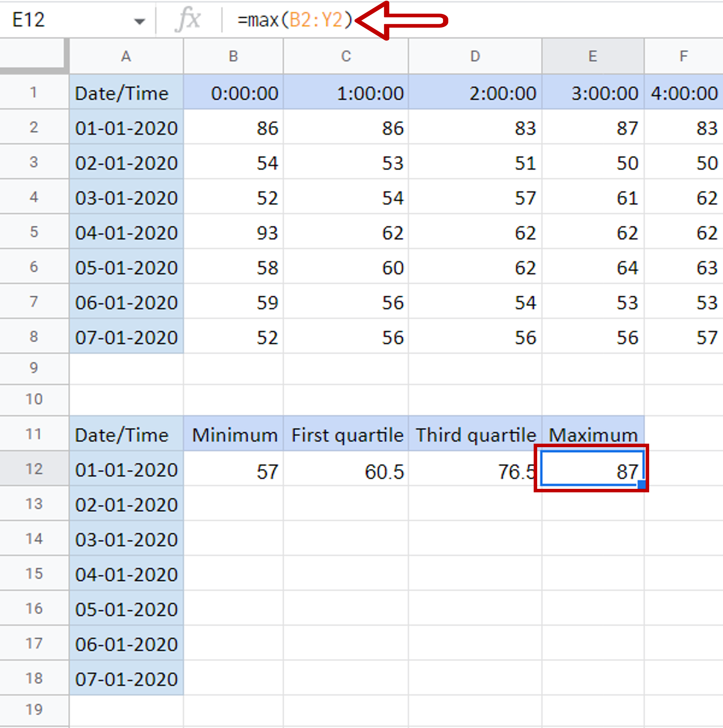Screen dimensions: 723x728
Task: Select the Third quartile value 76.5
Action: pyautogui.click(x=475, y=469)
